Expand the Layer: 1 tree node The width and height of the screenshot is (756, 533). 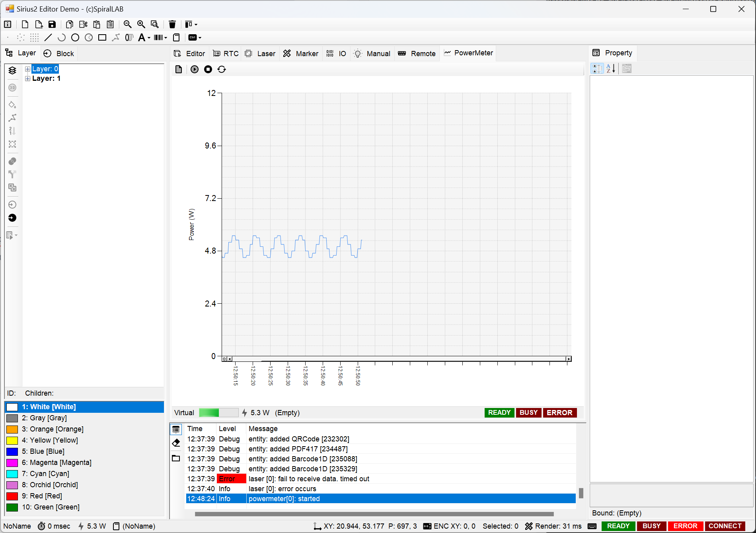coord(28,78)
